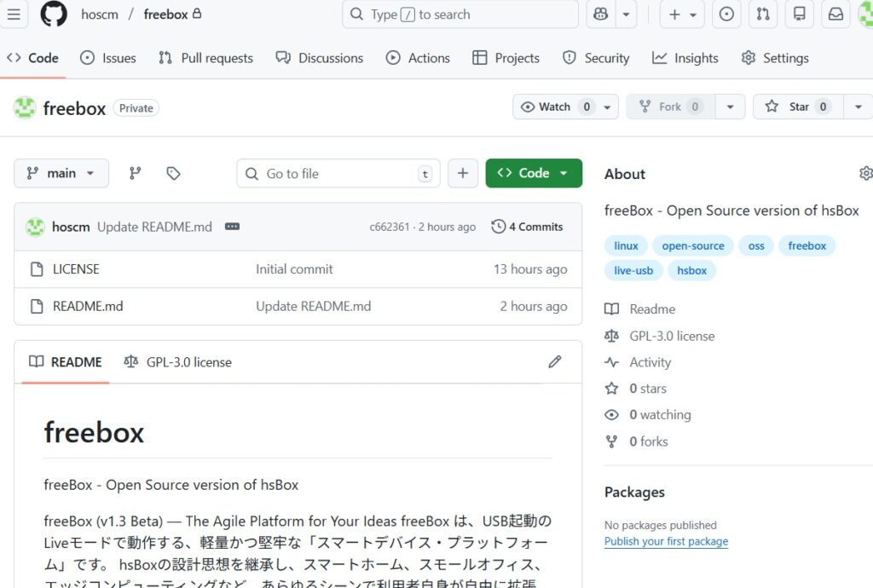Screen dimensions: 873x588
Task: Open the global navigation hamburger menu
Action: [x=14, y=14]
